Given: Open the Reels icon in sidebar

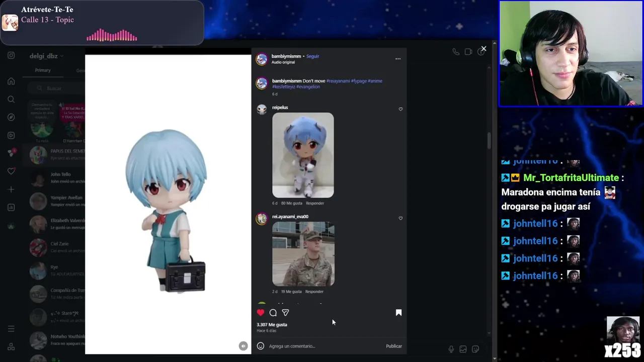Looking at the screenshot, I should click(11, 135).
